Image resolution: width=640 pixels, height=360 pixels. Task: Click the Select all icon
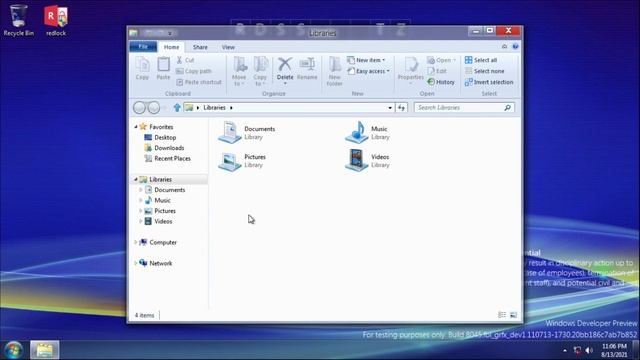click(469, 60)
